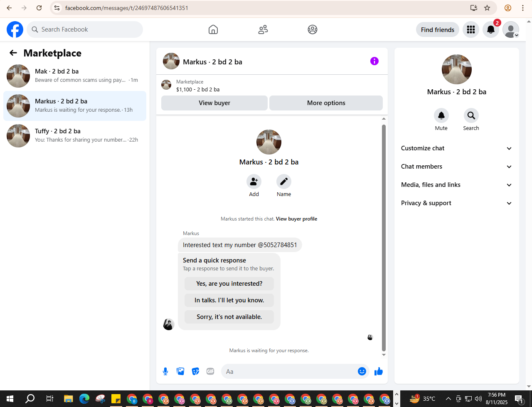
Task: Open the emoji picker smiley icon
Action: click(x=362, y=371)
